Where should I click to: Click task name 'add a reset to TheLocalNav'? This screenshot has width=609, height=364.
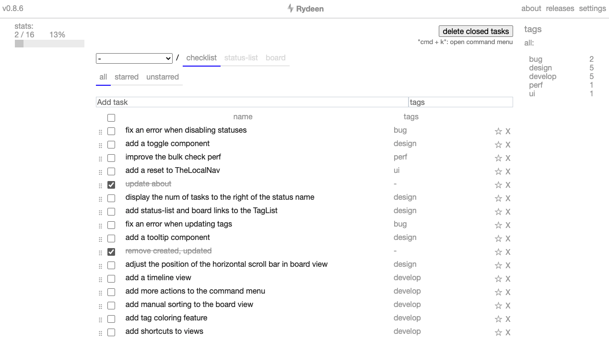point(173,171)
